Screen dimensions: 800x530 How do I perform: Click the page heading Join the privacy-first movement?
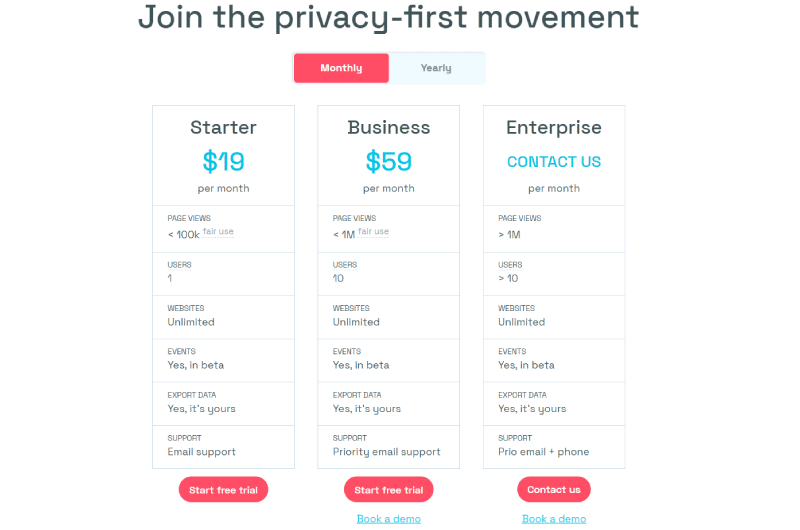pyautogui.click(x=389, y=17)
